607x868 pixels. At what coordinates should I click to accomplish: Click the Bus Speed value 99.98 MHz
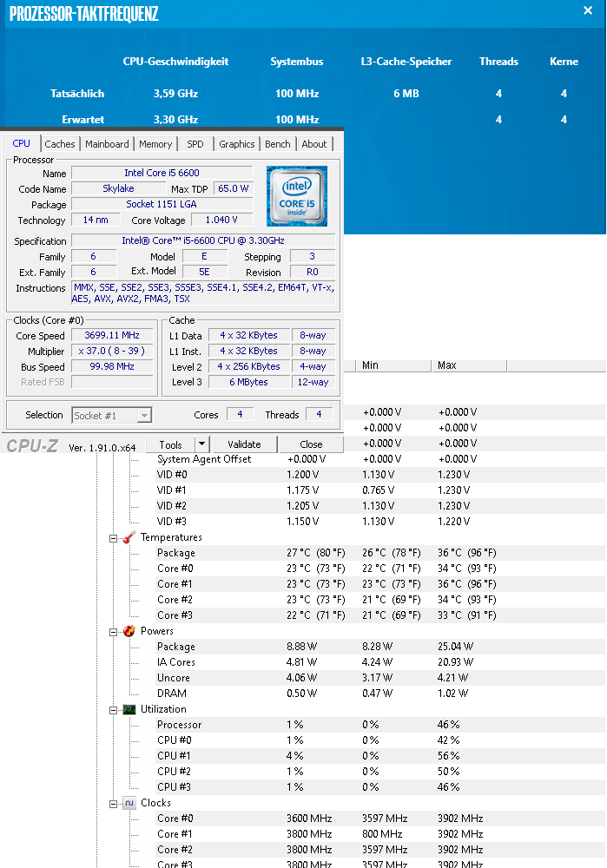tap(112, 366)
